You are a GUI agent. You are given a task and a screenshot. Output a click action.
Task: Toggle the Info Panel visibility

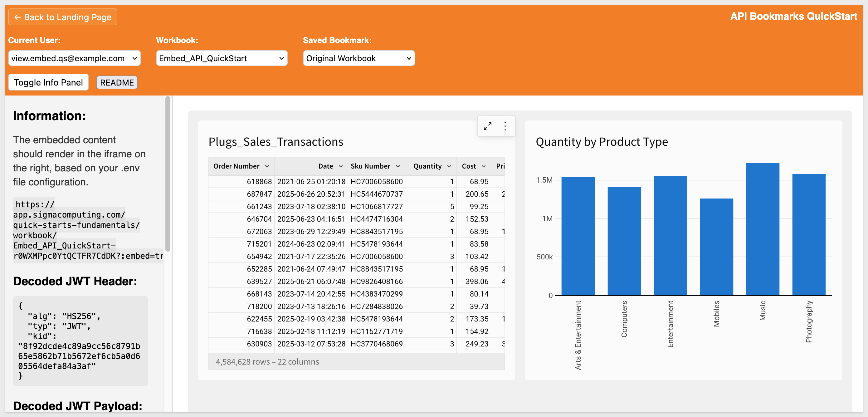click(48, 82)
